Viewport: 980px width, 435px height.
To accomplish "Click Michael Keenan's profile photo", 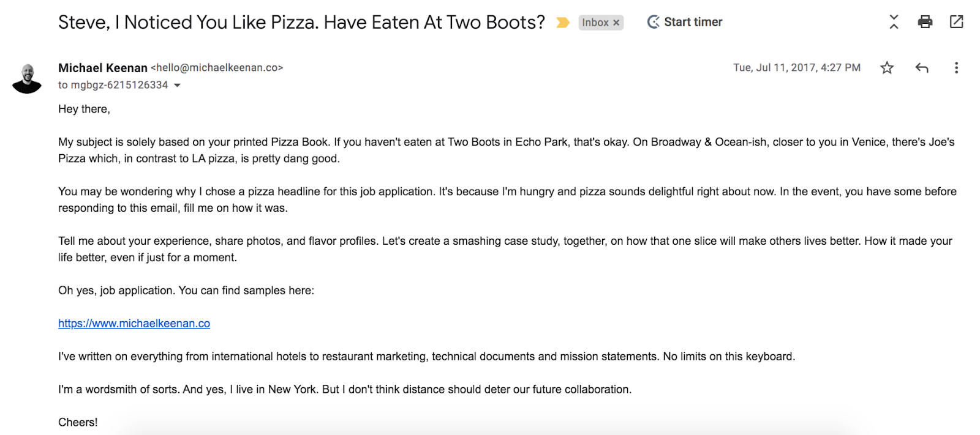I will [x=27, y=78].
